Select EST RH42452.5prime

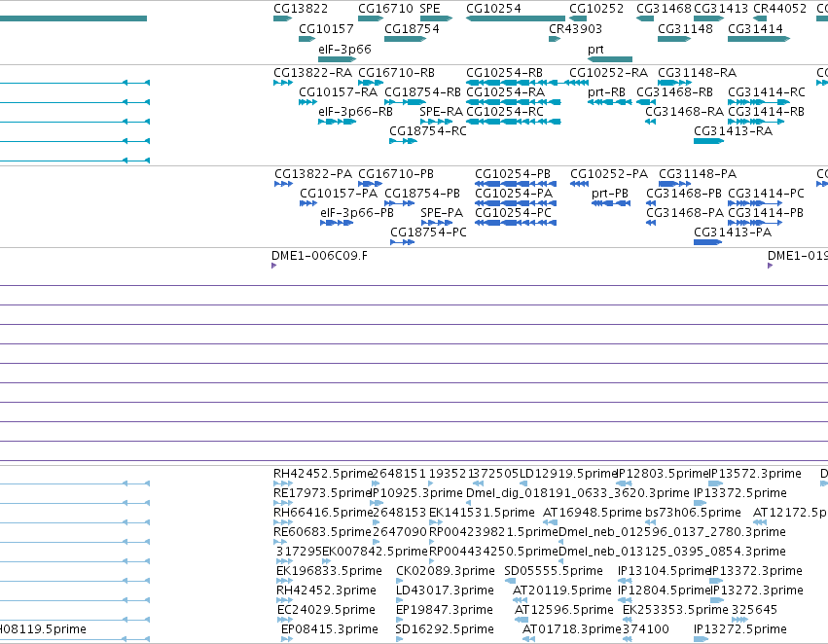tap(323, 474)
